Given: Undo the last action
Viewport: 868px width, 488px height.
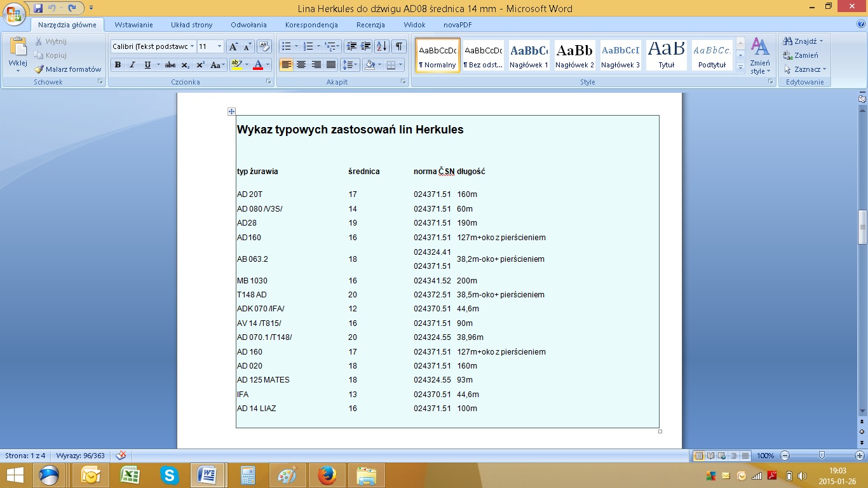Looking at the screenshot, I should point(52,8).
